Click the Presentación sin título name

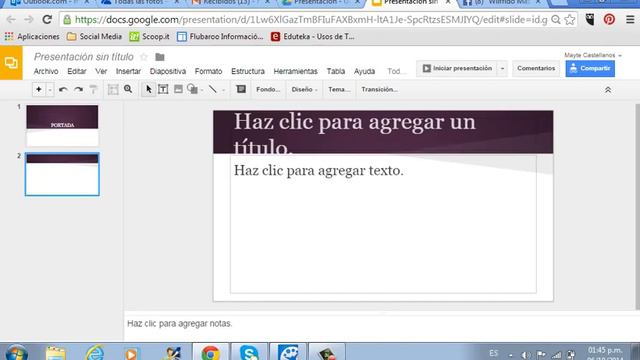tap(84, 57)
